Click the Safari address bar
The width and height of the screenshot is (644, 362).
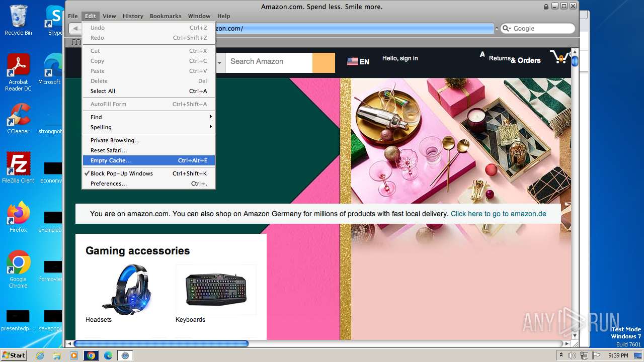[x=354, y=29]
